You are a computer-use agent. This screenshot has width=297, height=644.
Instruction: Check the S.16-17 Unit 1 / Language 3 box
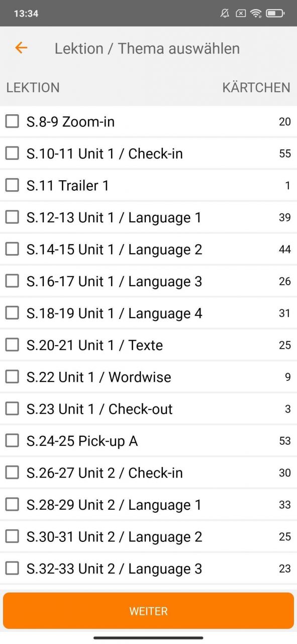point(12,281)
